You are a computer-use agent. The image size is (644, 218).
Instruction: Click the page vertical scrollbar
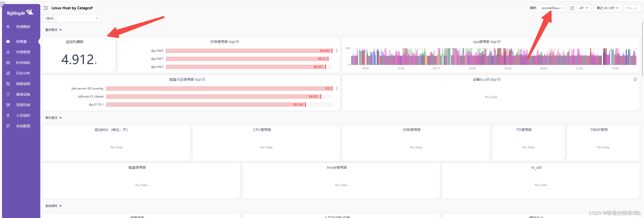[643, 49]
